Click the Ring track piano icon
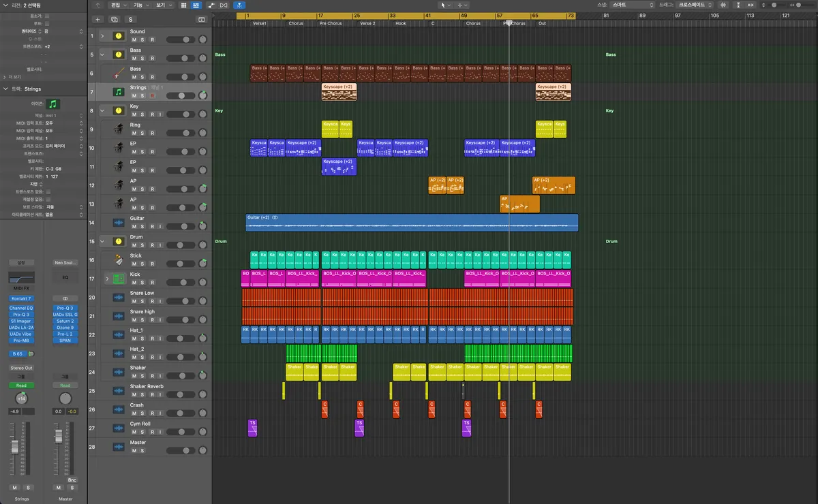 point(118,129)
